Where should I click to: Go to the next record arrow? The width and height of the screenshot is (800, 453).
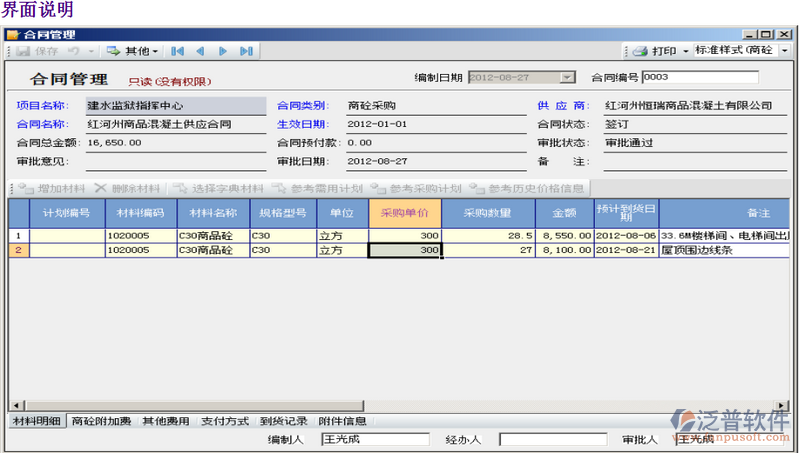click(x=223, y=51)
